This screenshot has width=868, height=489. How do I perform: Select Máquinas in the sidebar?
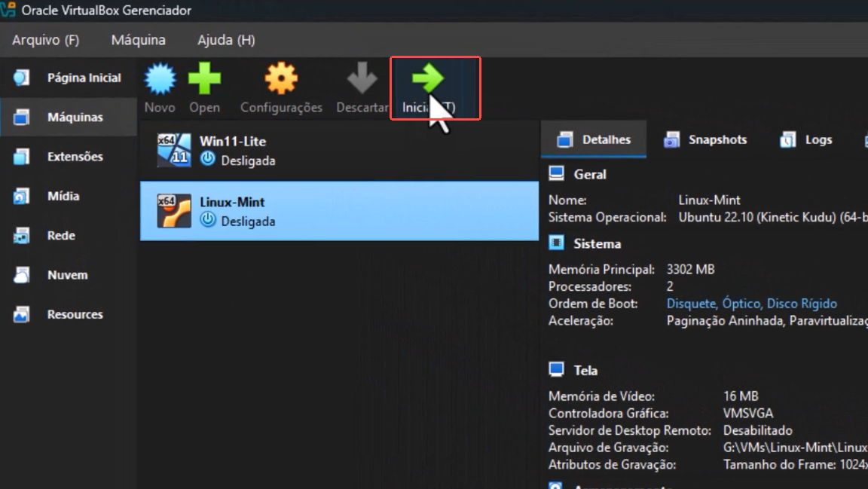(x=68, y=118)
